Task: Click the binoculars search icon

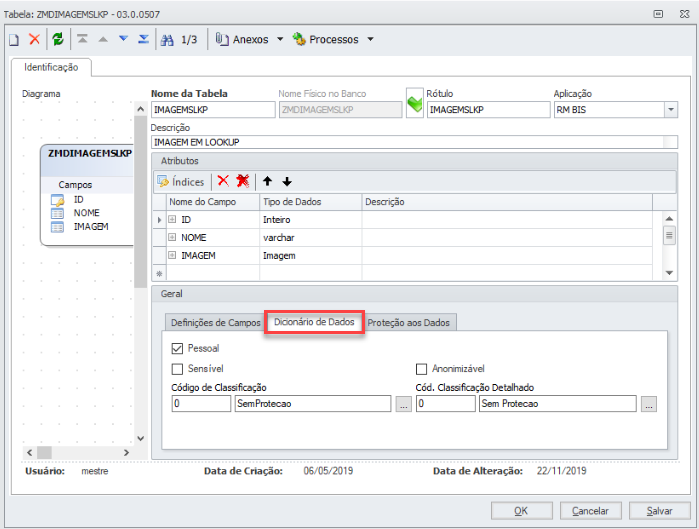Action: coord(167,40)
